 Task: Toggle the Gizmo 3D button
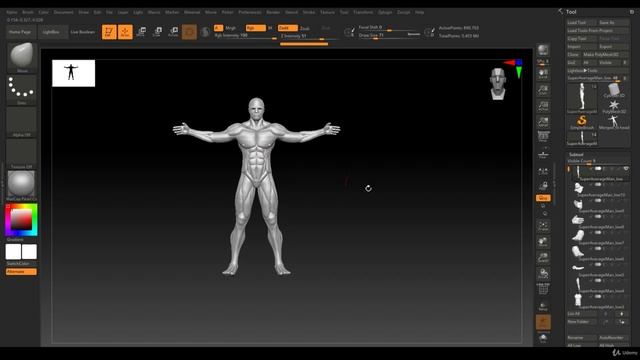(x=189, y=32)
